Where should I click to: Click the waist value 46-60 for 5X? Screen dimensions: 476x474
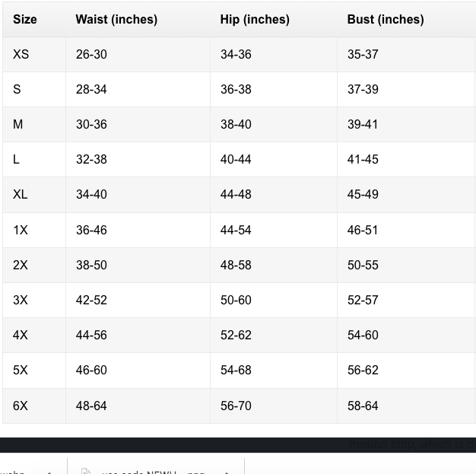pyautogui.click(x=91, y=371)
